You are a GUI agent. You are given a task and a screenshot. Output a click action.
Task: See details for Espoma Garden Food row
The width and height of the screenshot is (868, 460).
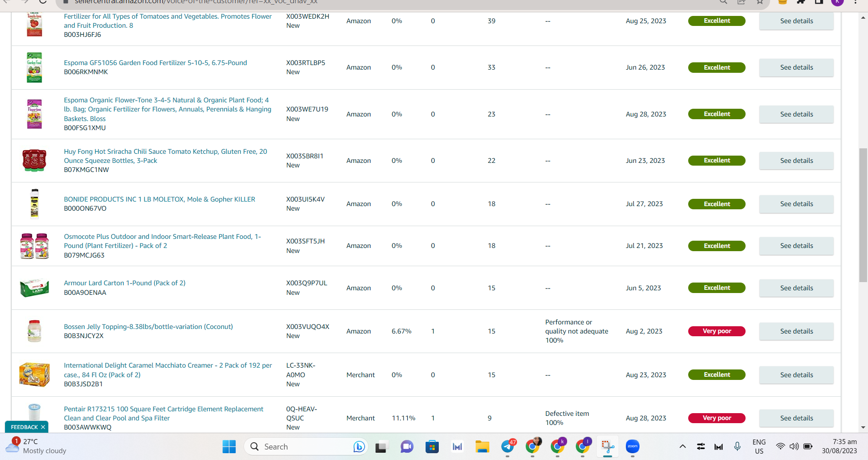pos(796,67)
